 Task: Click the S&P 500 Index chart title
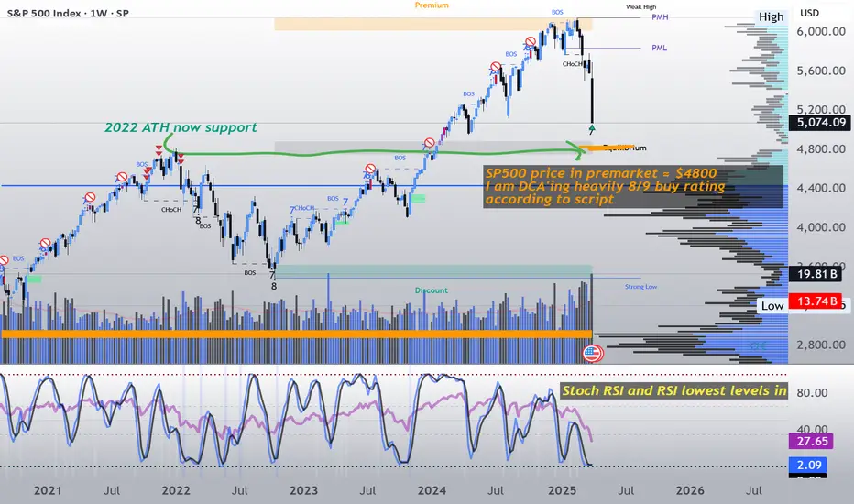68,13
